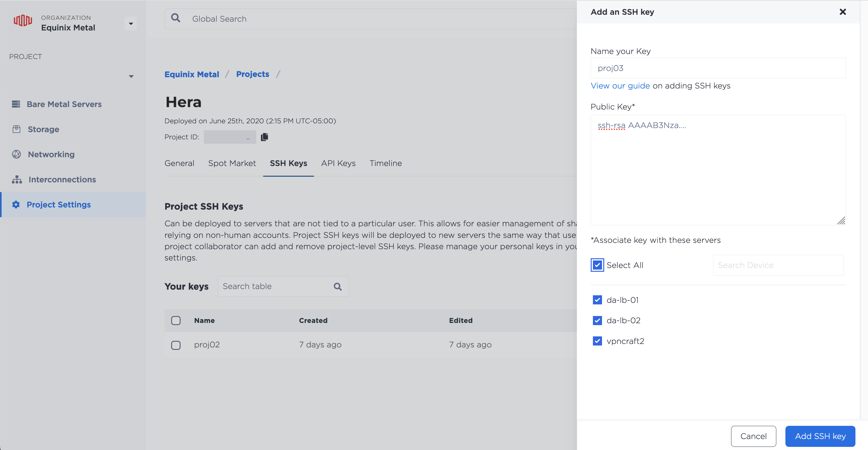Uncheck the da-lb-01 server checkbox
Screen dimensions: 868x450
click(597, 300)
